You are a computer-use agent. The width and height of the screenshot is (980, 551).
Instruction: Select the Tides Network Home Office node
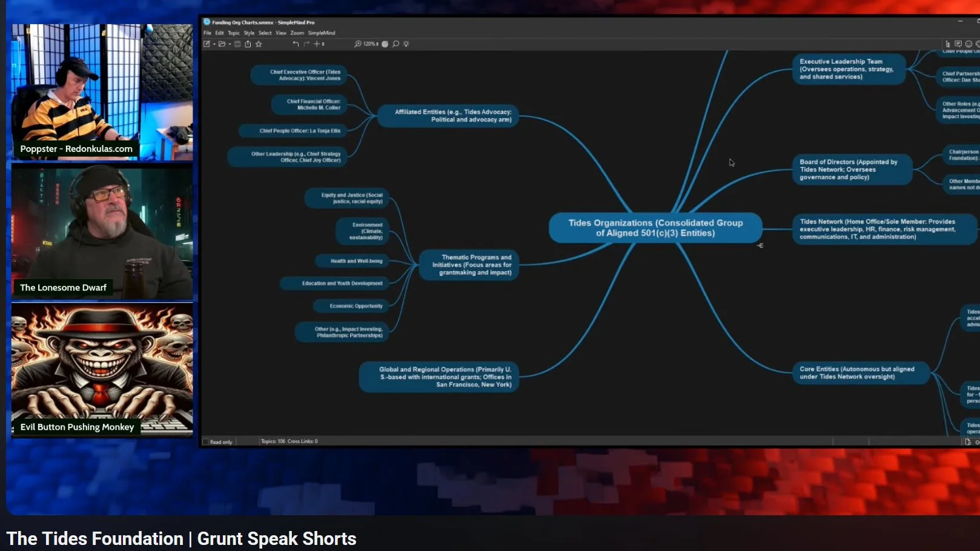tap(884, 229)
